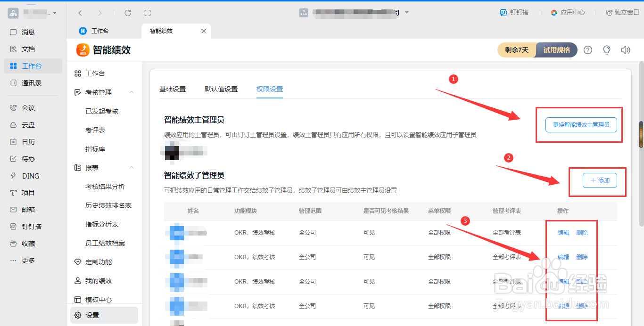644x326 pixels.
Task: Go back with the left arrow
Action: pyautogui.click(x=80, y=13)
